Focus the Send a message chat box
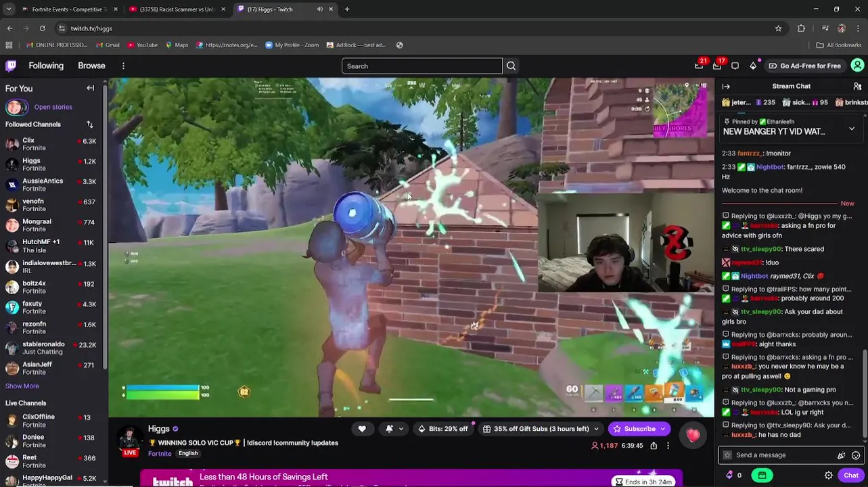Screen dimensions: 868x487 [779, 455]
